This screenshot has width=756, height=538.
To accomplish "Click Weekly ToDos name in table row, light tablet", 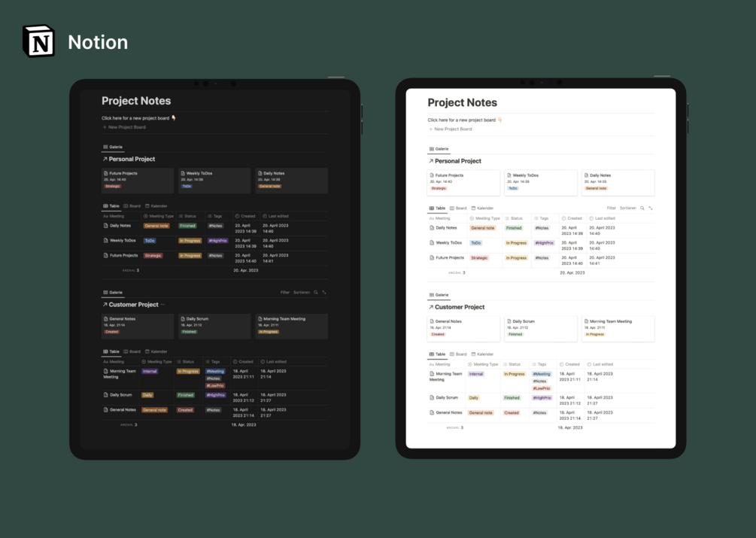I will pos(449,243).
